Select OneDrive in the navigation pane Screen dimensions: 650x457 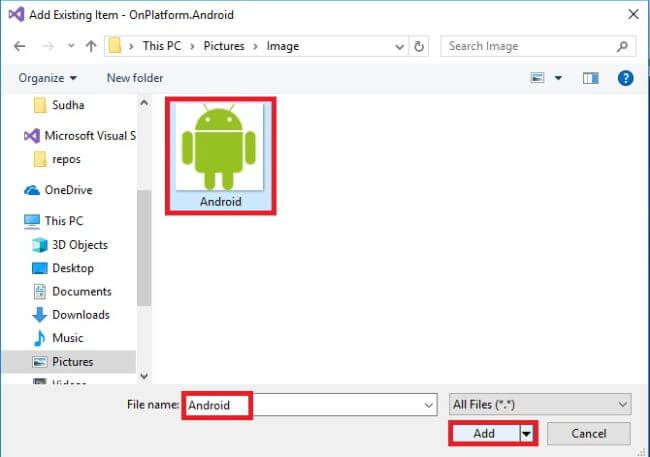point(58,190)
